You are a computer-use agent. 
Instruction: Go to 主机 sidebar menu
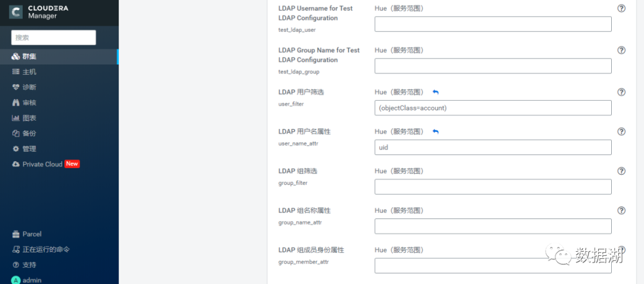click(x=29, y=72)
